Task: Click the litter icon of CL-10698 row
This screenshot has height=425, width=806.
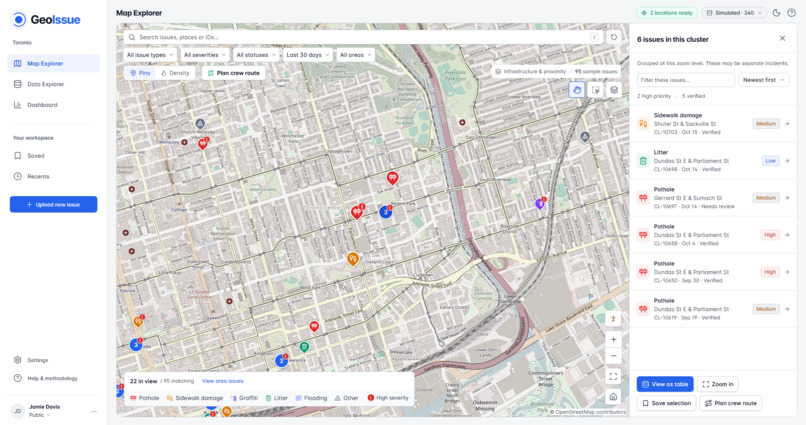Action: [643, 161]
